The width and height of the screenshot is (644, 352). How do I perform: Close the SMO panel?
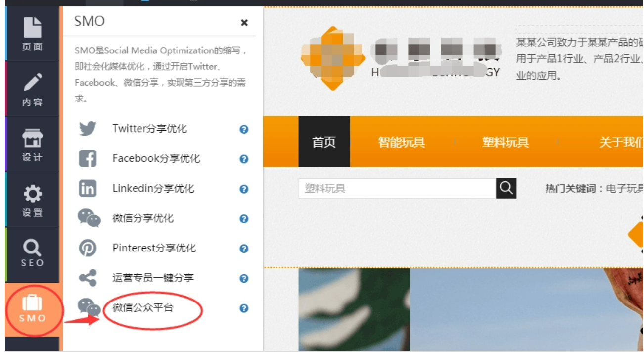point(244,23)
